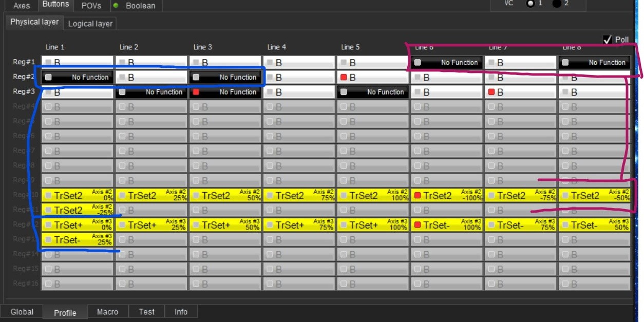This screenshot has width=644, height=322.
Task: Switch to the Axes tab
Action: coord(22,6)
